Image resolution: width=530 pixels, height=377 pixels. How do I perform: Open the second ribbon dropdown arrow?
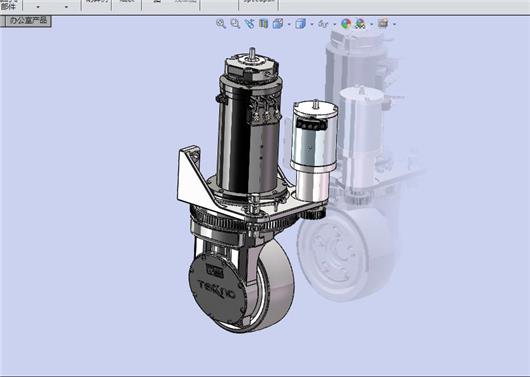(x=67, y=7)
